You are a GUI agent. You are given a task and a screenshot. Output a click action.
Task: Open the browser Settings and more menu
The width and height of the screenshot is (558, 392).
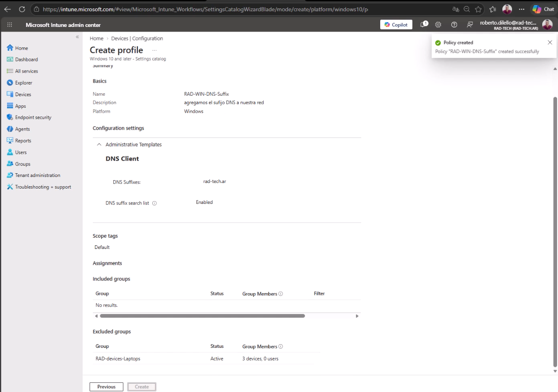(x=522, y=9)
